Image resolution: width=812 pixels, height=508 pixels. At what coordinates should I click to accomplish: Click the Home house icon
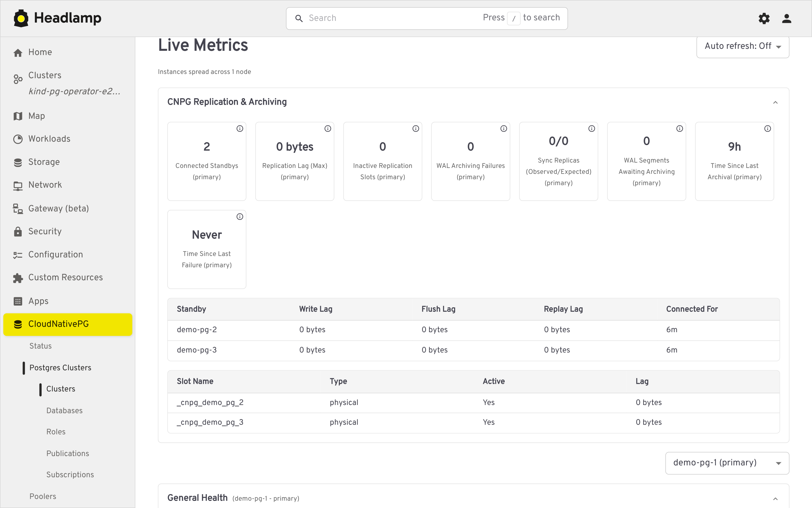(18, 53)
